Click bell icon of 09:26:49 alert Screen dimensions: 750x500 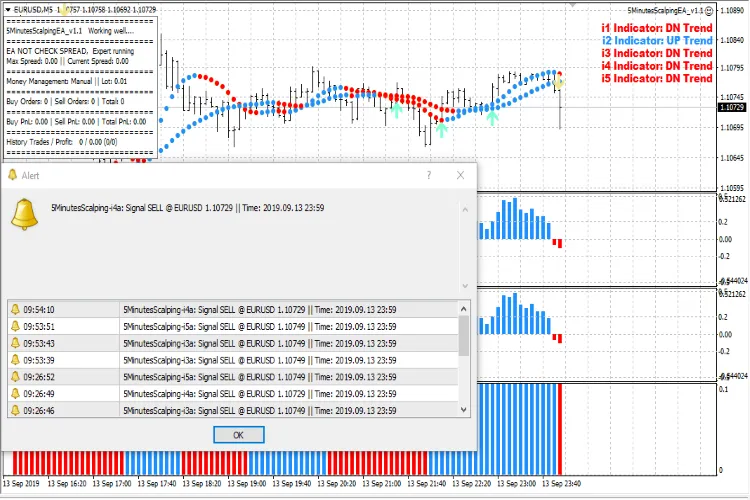pyautogui.click(x=15, y=394)
